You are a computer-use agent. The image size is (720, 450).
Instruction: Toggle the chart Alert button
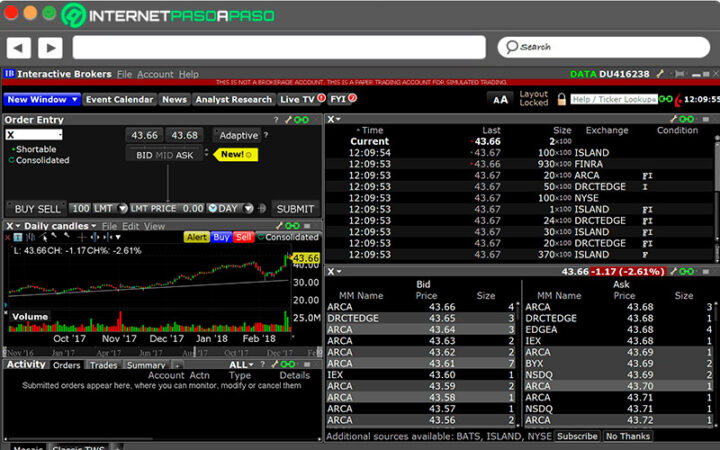click(x=195, y=237)
